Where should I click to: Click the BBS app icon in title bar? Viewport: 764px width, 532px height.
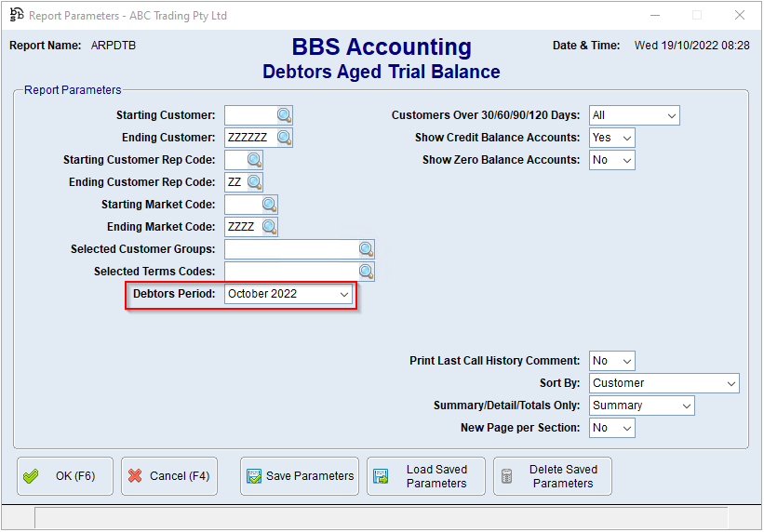pos(17,15)
